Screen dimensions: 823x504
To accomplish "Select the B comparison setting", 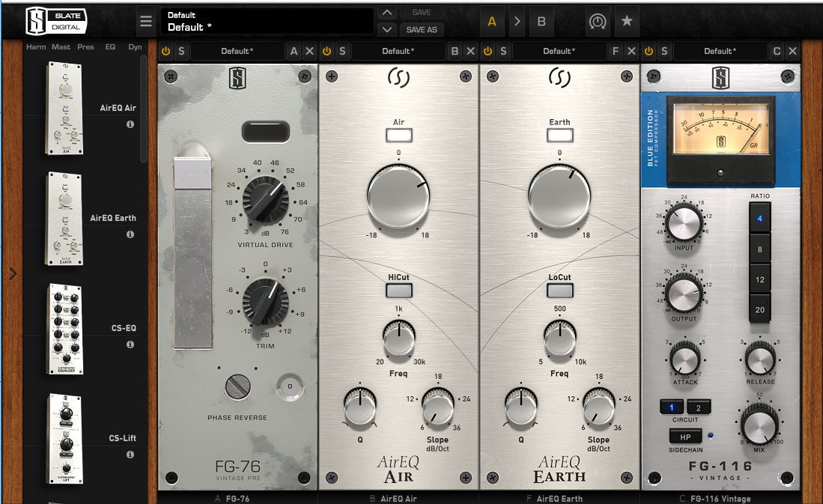I will click(541, 22).
